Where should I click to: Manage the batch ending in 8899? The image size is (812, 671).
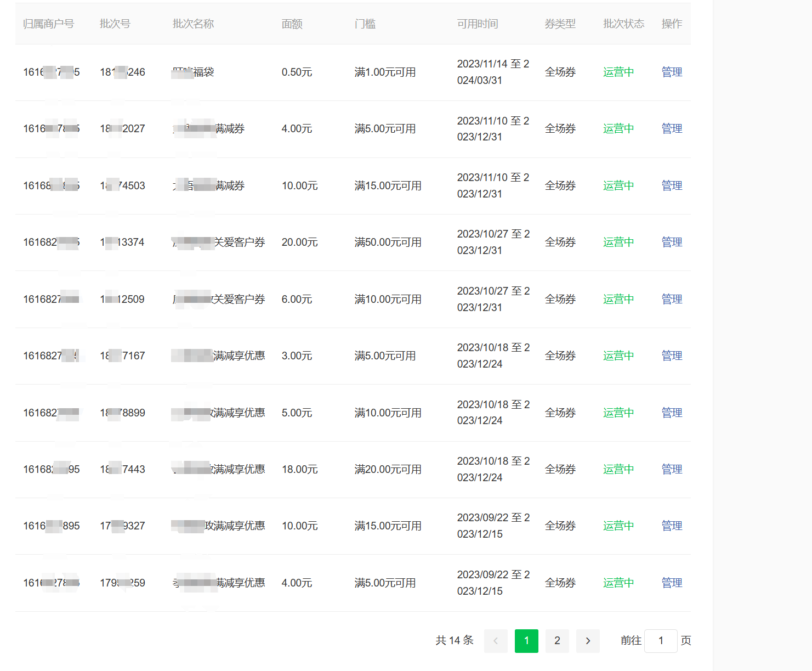click(672, 413)
